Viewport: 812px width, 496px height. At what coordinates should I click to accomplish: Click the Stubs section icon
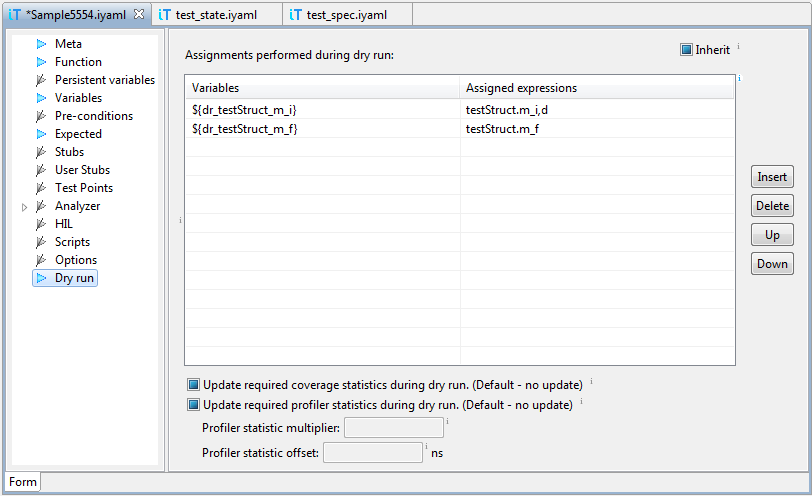tap(41, 152)
